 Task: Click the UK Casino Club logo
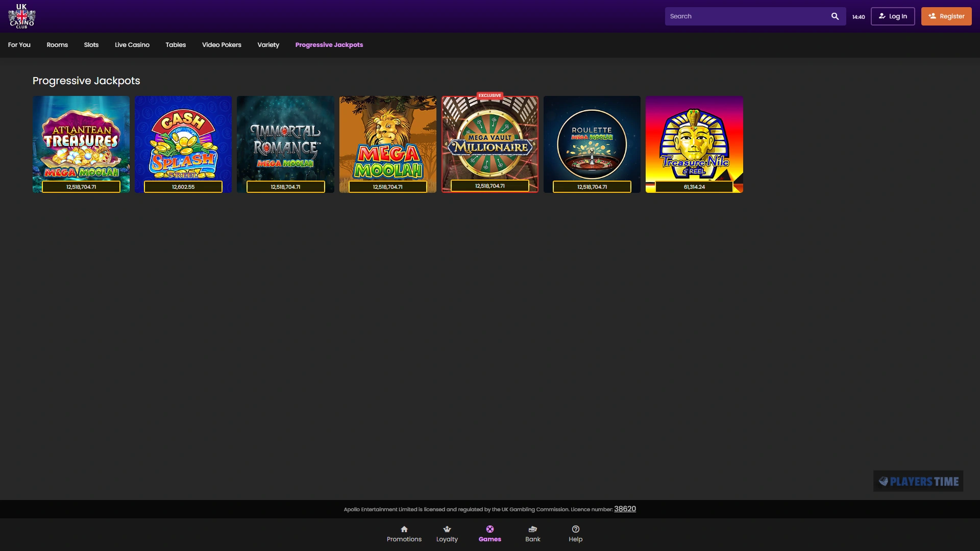pos(21,16)
